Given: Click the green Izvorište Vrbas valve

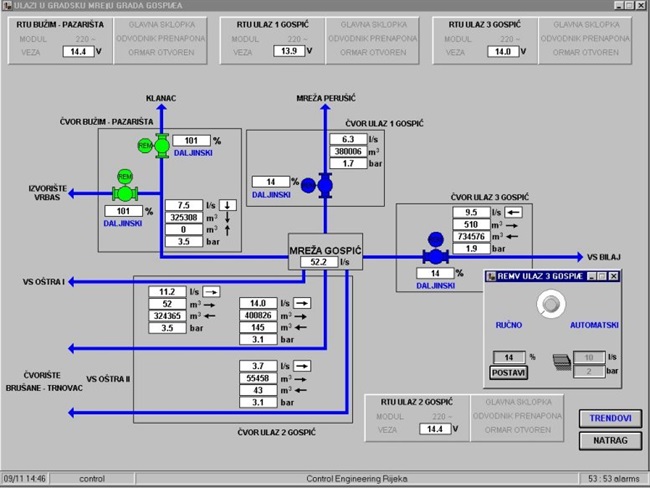Looking at the screenshot, I should (125, 193).
